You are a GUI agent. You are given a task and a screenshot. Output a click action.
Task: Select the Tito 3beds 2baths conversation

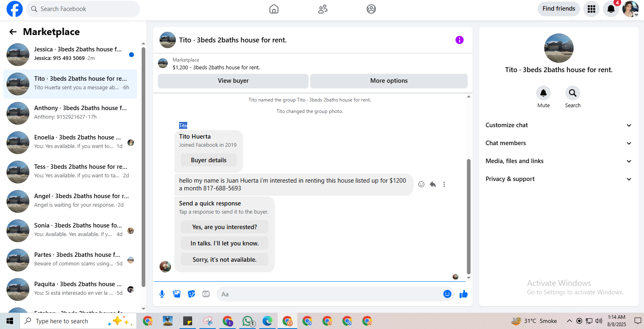tap(70, 84)
